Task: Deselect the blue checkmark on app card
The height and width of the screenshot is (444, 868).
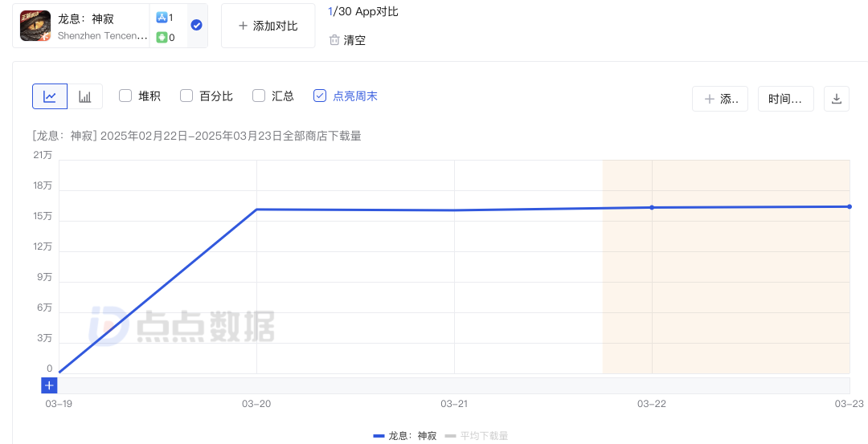Action: click(x=196, y=25)
